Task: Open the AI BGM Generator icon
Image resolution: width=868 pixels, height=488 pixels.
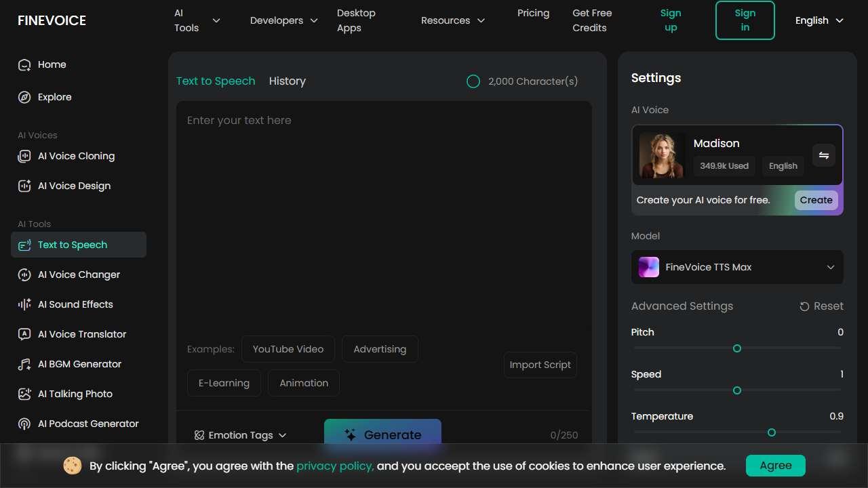Action: [24, 365]
